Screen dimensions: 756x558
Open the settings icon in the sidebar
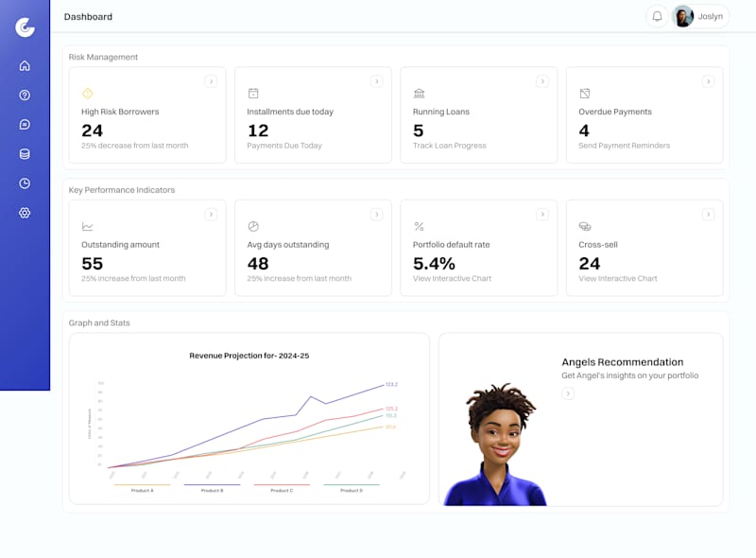(25, 213)
